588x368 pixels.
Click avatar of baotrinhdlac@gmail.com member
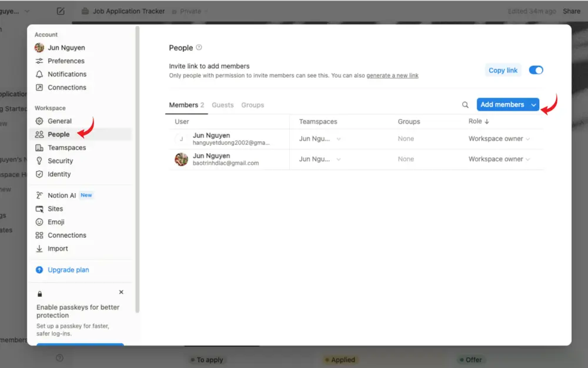(x=181, y=159)
